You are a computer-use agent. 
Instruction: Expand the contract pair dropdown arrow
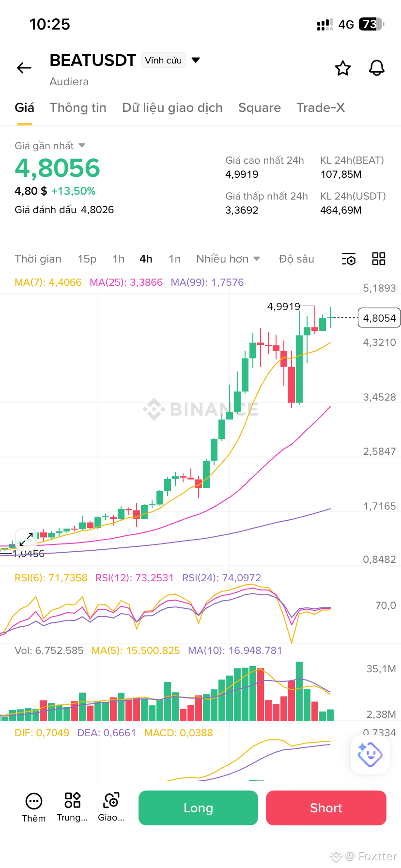(x=196, y=61)
